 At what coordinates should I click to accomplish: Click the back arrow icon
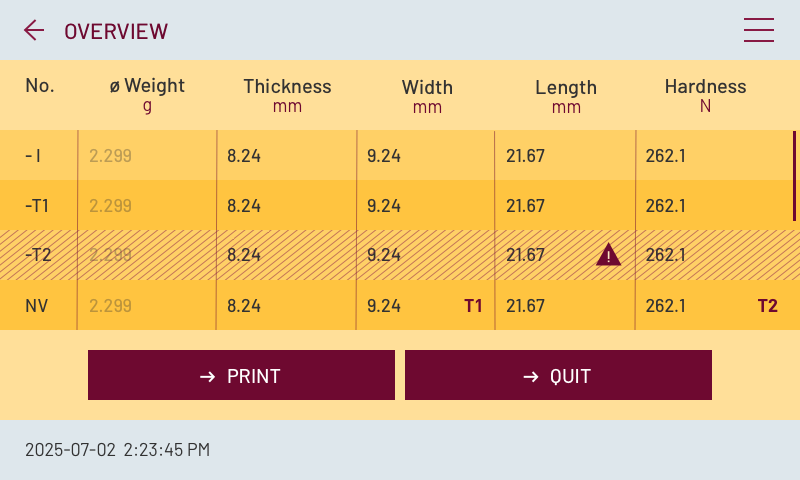34,30
